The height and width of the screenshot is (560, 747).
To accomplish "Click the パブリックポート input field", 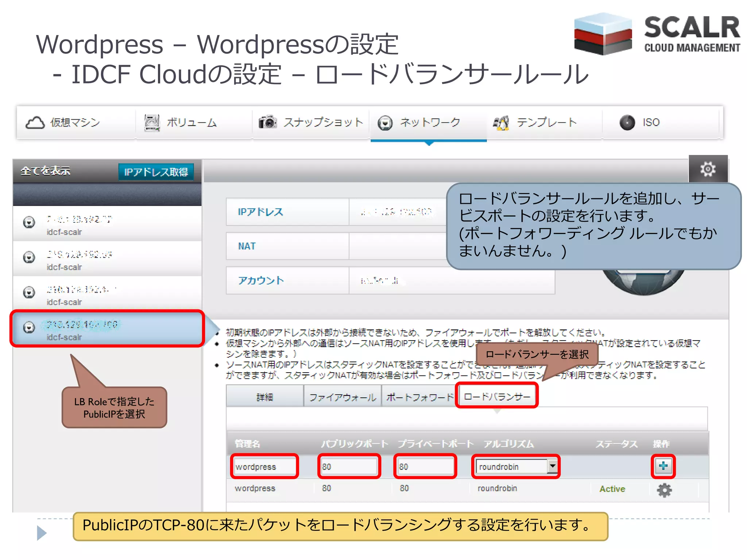I will pos(349,466).
